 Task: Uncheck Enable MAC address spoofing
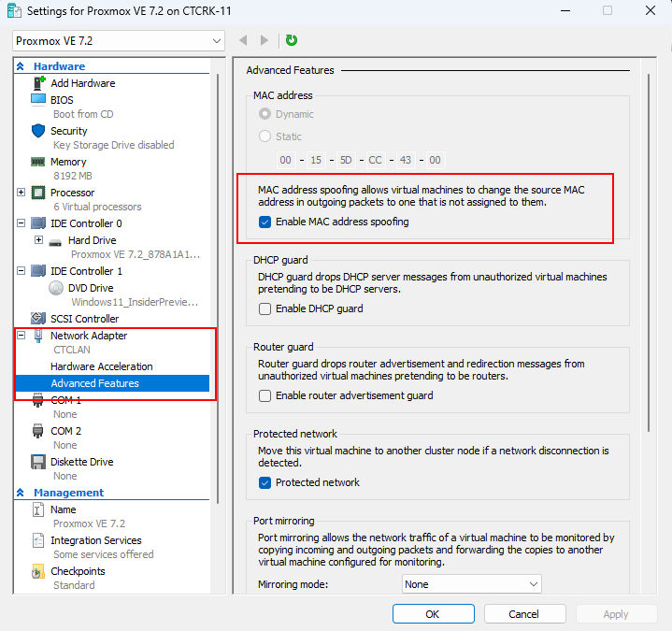[265, 222]
